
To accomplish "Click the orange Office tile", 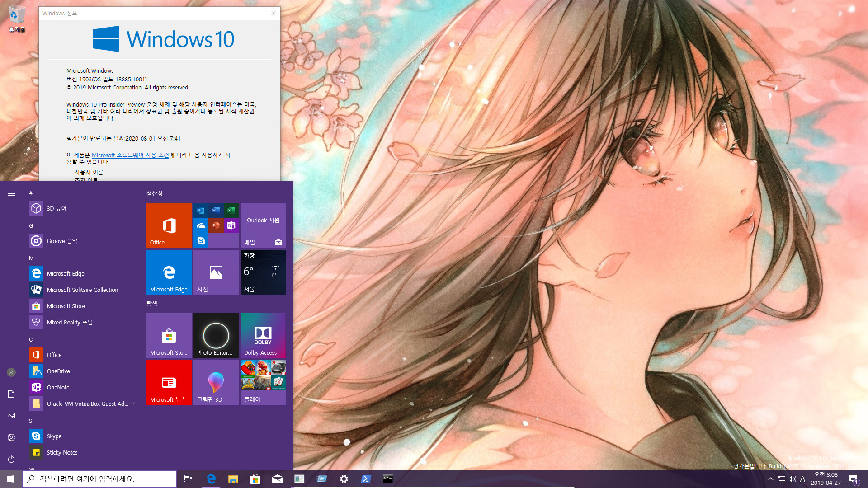I will point(169,225).
